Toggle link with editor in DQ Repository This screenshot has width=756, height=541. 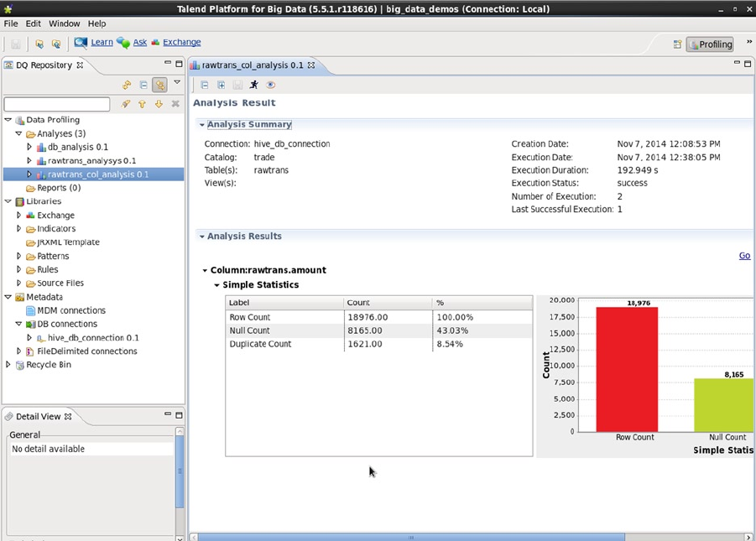(x=159, y=85)
